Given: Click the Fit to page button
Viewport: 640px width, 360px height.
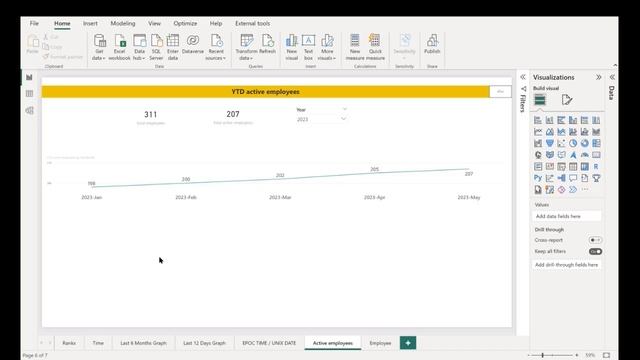Looking at the screenshot, I should pyautogui.click(x=607, y=355).
